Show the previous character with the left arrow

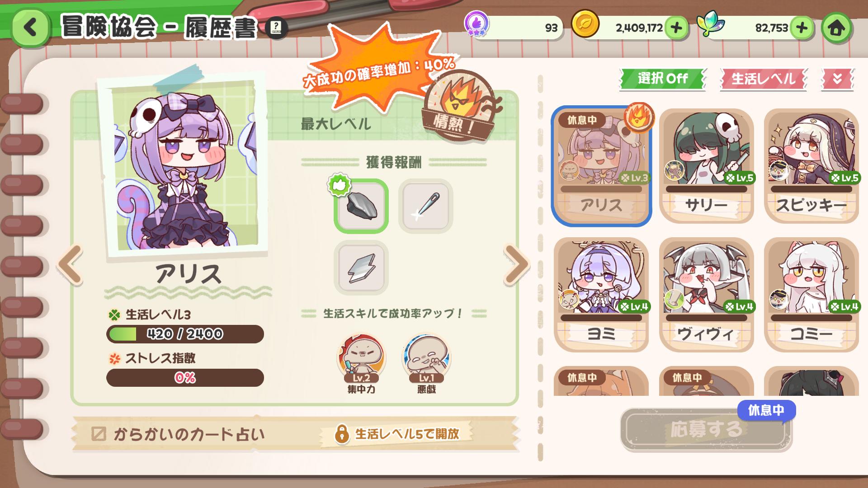point(71,264)
